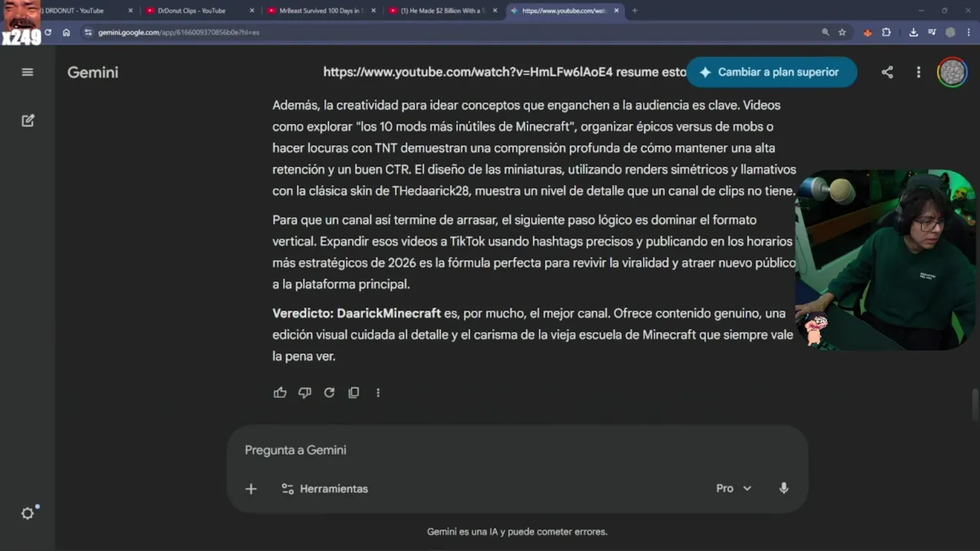This screenshot has height=551, width=980.
Task: Share the conversation using share icon
Action: 887,72
